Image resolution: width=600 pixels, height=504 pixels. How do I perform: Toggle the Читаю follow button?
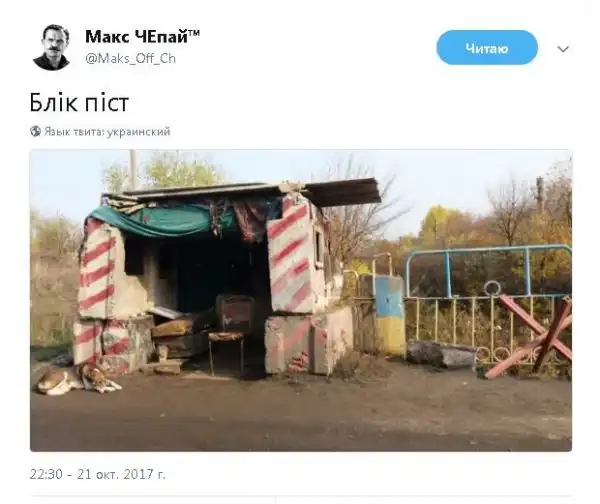click(487, 47)
